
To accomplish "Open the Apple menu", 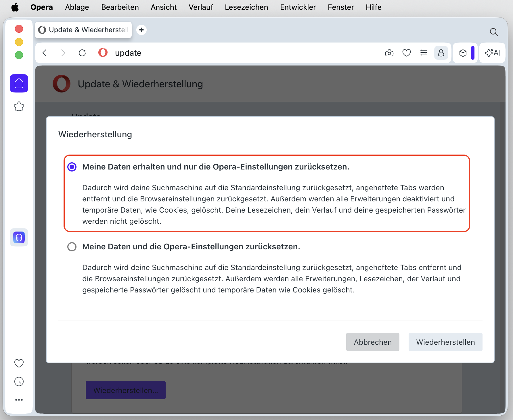I will pos(15,7).
